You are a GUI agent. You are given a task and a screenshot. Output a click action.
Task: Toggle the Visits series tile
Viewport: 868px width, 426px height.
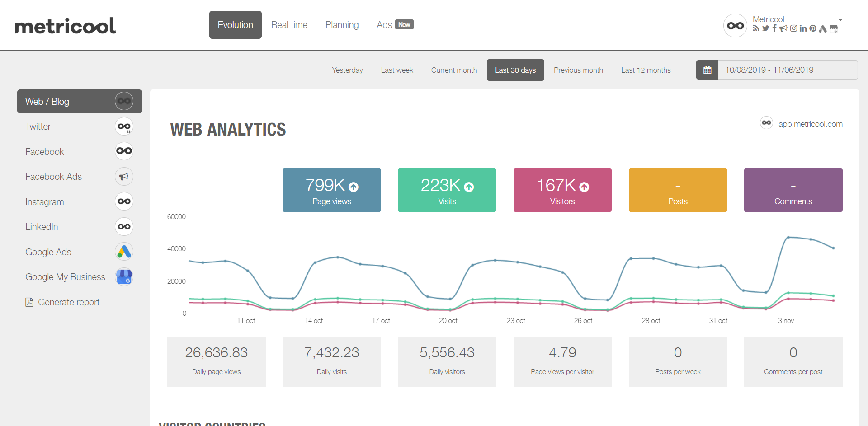[x=447, y=190]
